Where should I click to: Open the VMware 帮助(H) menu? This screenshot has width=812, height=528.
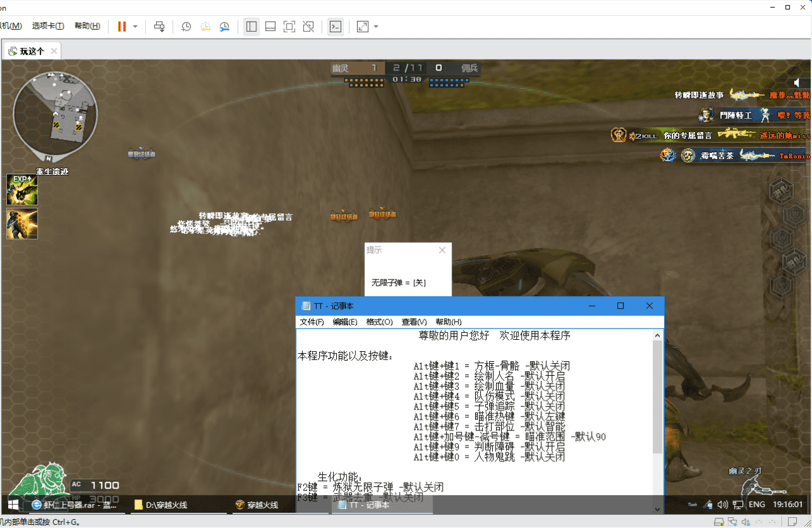point(87,26)
